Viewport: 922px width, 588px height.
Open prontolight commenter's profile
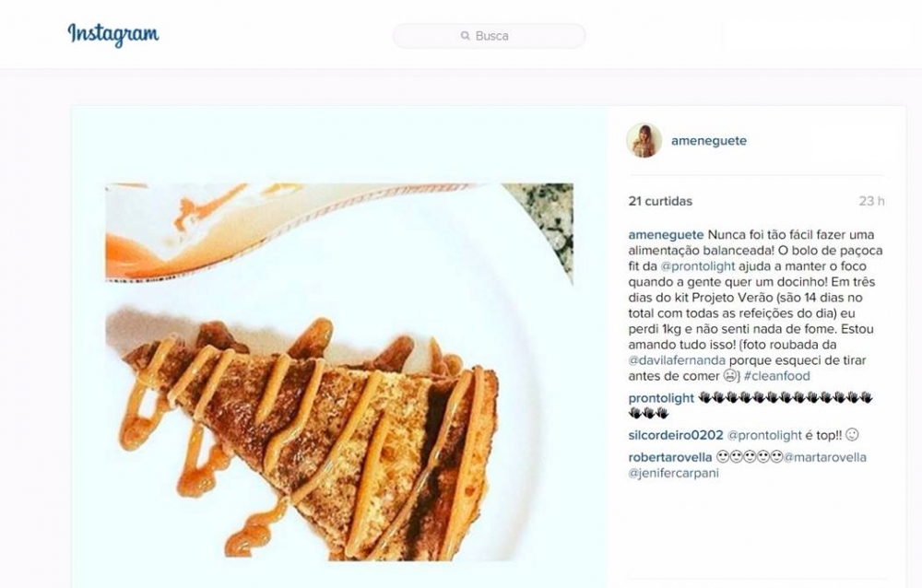pos(661,398)
